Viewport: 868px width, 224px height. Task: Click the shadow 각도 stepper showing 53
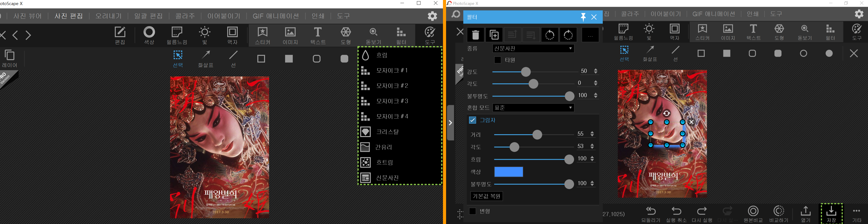coord(592,146)
